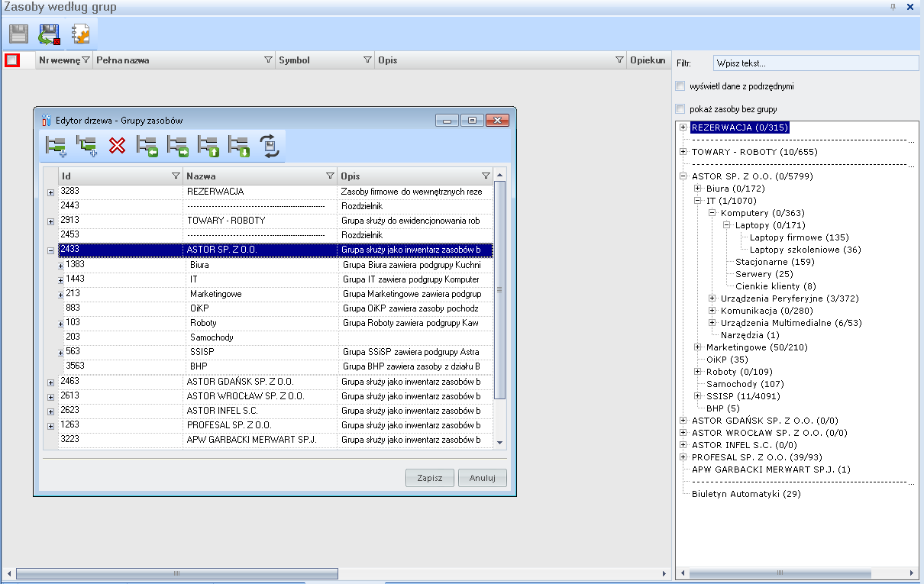Toggle the select-all checkbox in grid header
This screenshot has width=924, height=584.
pos(11,60)
